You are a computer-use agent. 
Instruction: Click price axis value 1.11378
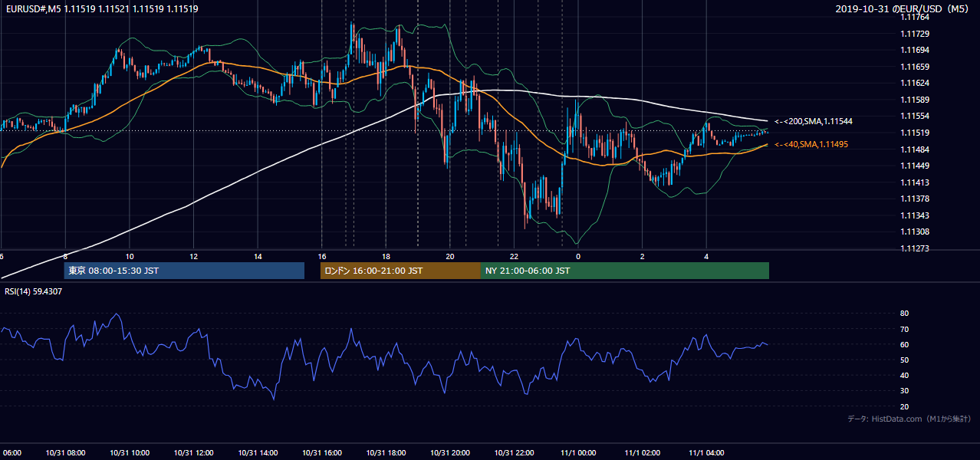tap(914, 199)
